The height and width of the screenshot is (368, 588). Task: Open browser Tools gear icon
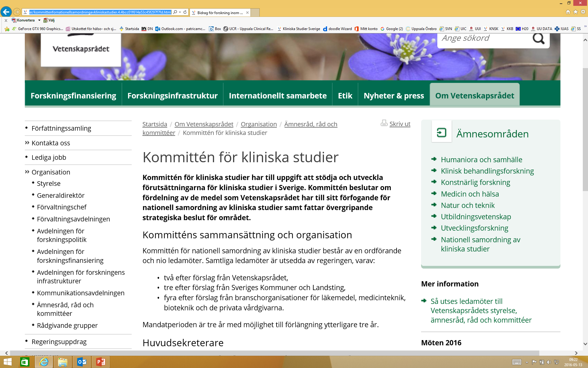[x=583, y=12]
